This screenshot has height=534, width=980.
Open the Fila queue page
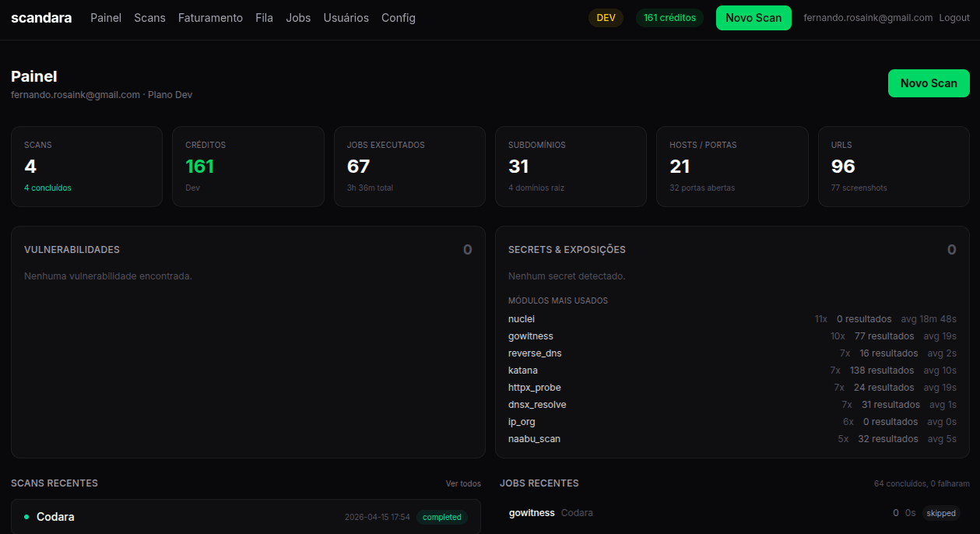(264, 17)
